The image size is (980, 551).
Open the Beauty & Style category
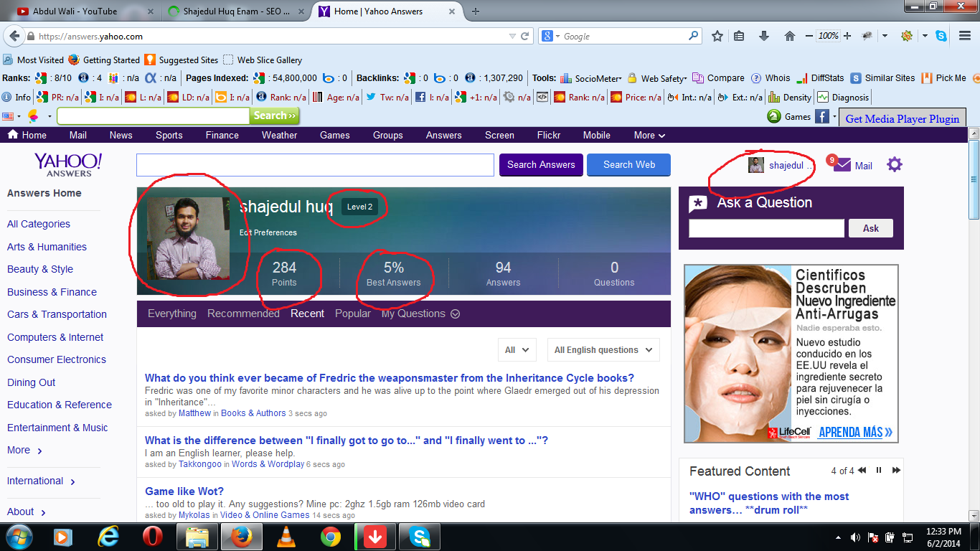click(40, 269)
